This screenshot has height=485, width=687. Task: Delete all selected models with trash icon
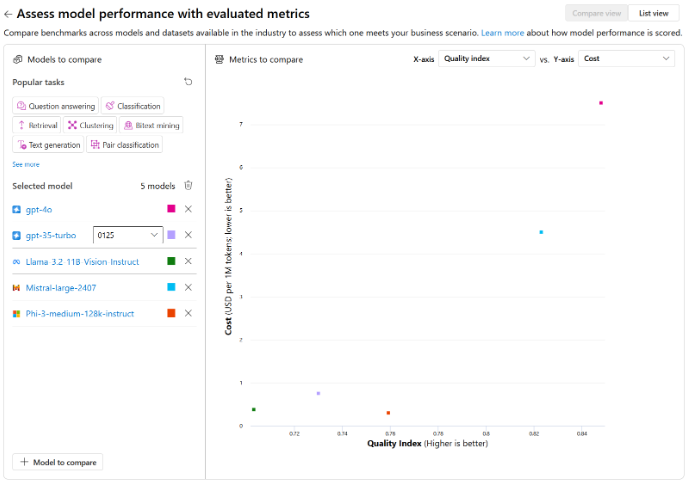coord(188,185)
